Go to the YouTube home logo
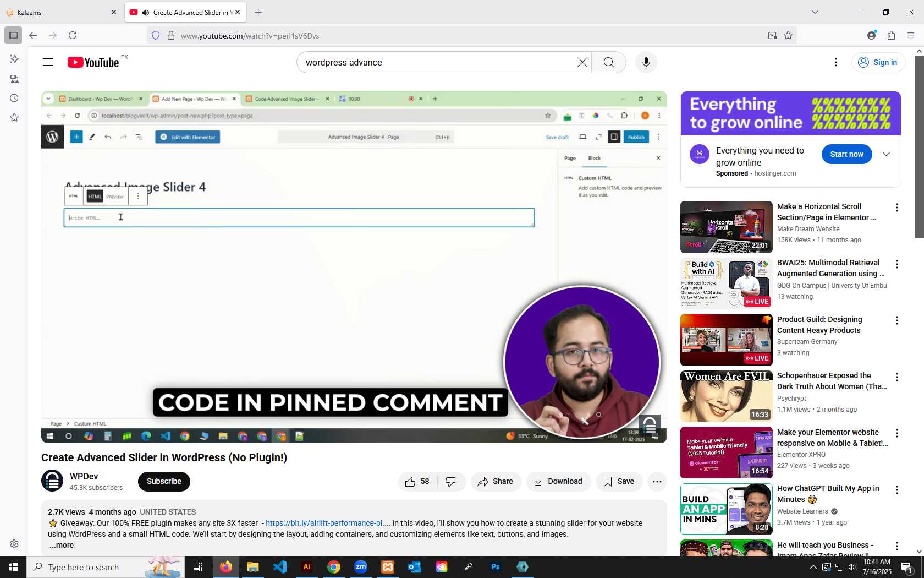 (94, 62)
